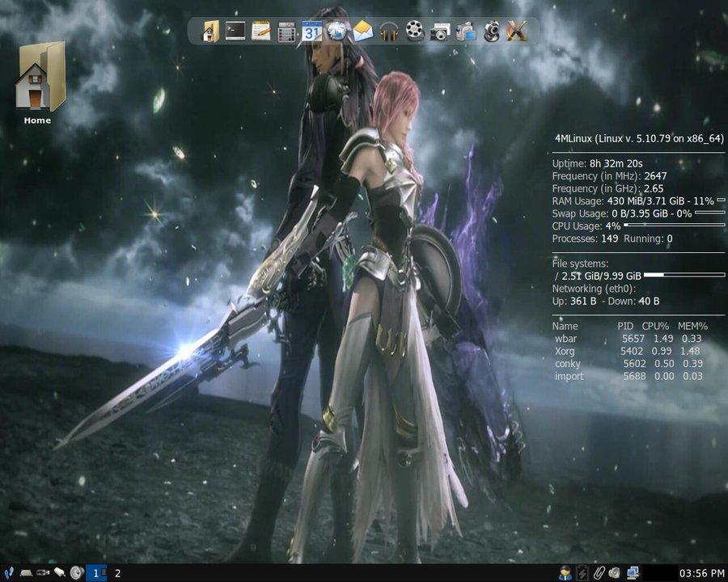Click the 2.51 GiB/9.99 GiB value
This screenshot has width=728, height=582.
point(601,276)
